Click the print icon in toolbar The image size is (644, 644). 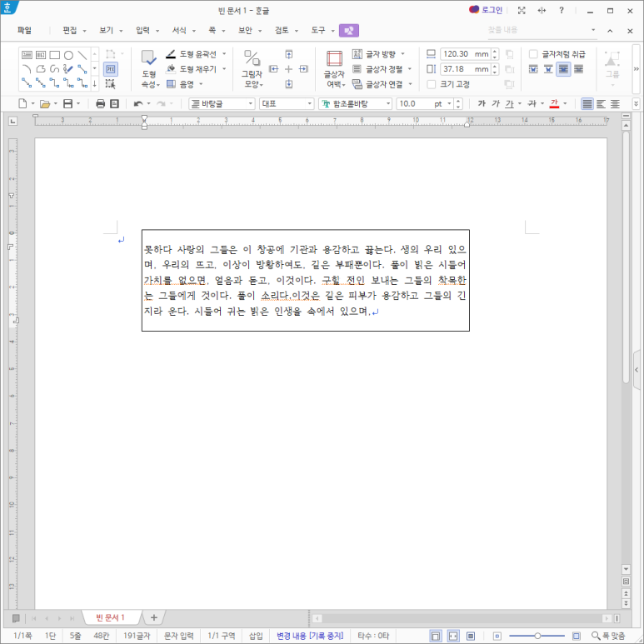100,104
